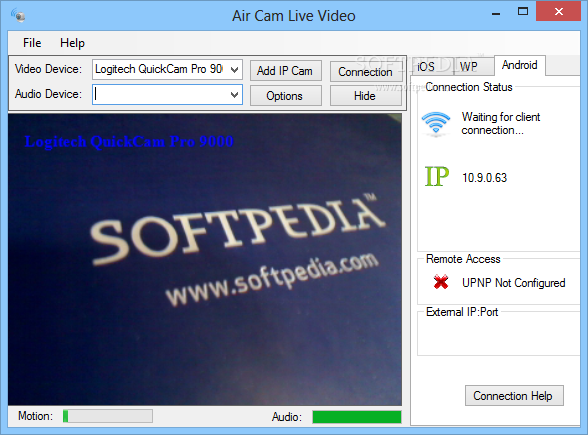Open the Options button
Image resolution: width=588 pixels, height=435 pixels.
click(x=286, y=96)
